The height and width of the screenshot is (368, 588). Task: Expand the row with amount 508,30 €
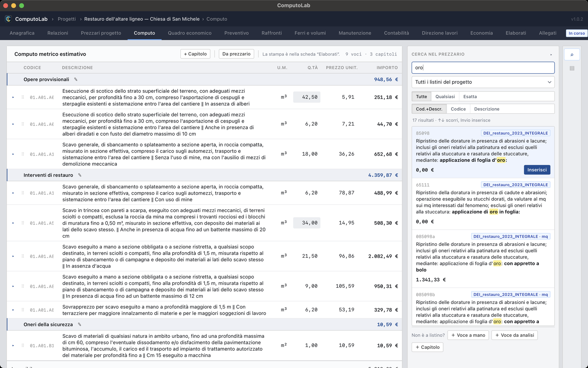(13, 223)
